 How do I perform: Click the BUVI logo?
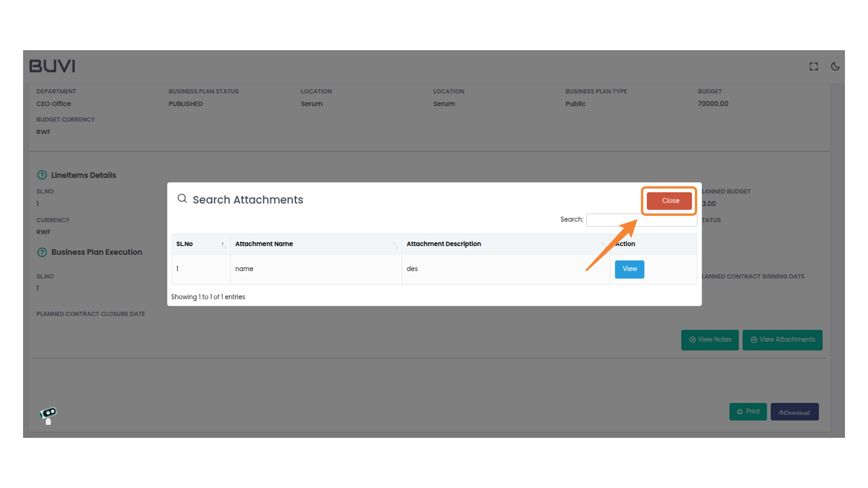tap(52, 66)
